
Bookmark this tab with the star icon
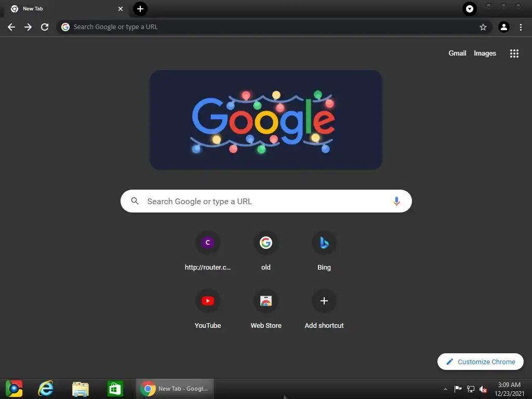(483, 27)
